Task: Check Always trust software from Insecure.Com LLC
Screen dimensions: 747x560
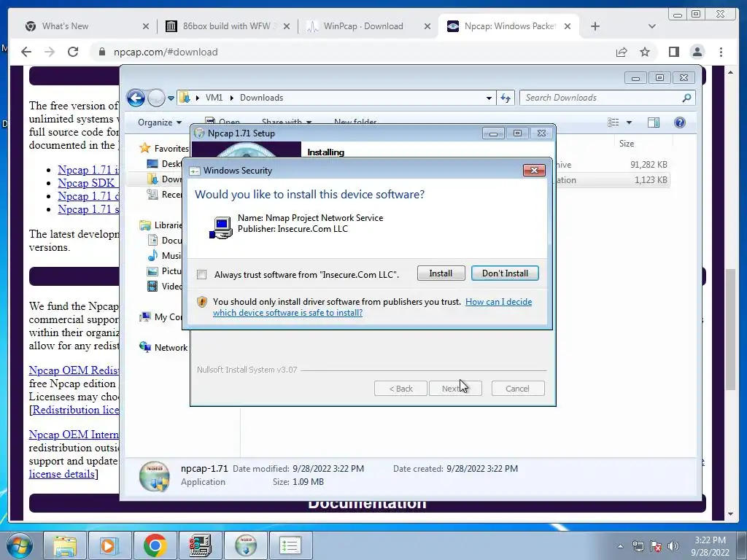Action: (x=202, y=275)
